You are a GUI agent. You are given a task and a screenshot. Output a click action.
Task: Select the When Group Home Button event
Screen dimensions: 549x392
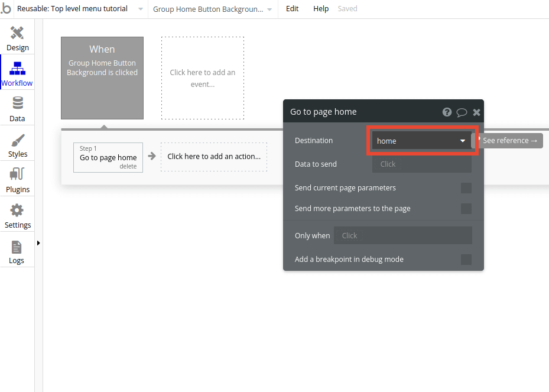point(102,78)
